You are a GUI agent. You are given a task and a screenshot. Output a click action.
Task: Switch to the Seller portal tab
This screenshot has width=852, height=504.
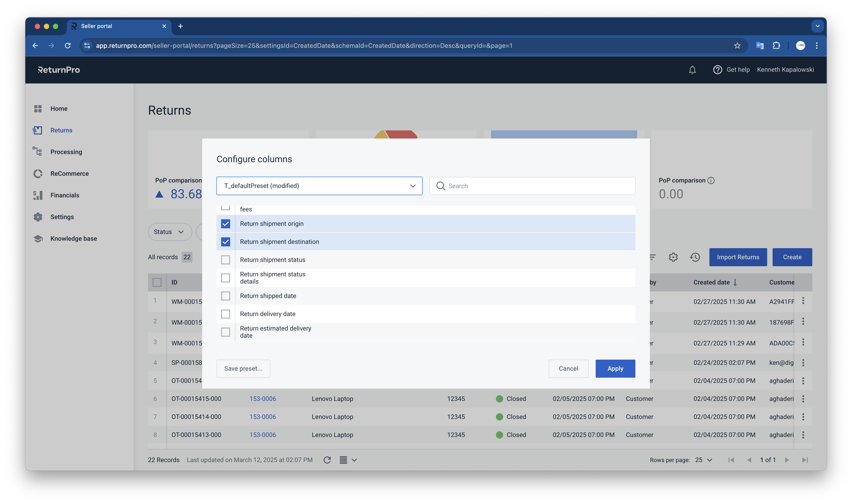click(96, 26)
